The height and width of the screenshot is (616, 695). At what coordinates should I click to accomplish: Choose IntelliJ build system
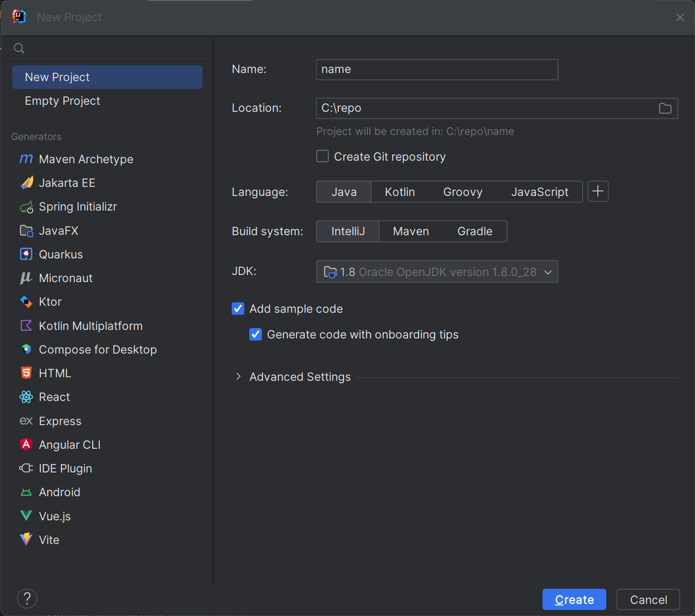pyautogui.click(x=348, y=231)
